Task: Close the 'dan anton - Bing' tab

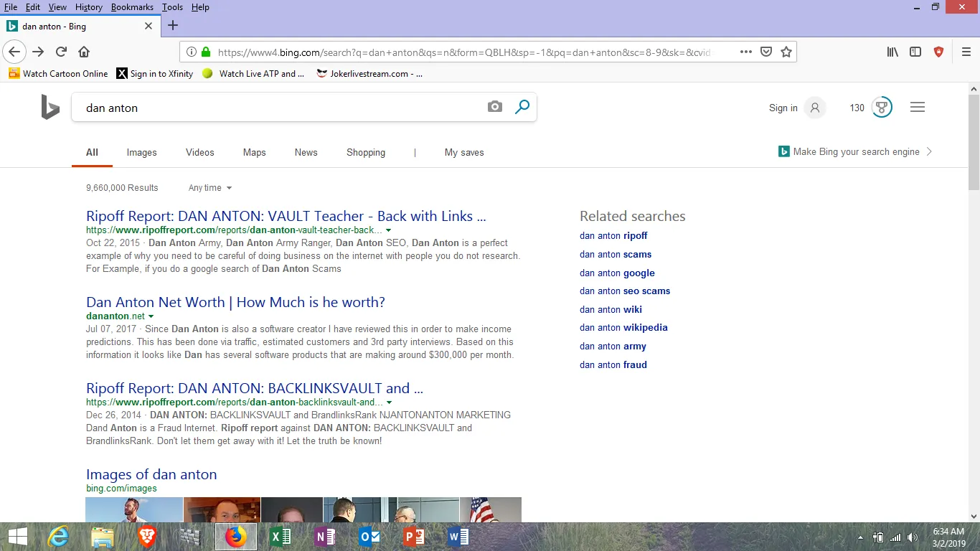Action: [x=149, y=26]
